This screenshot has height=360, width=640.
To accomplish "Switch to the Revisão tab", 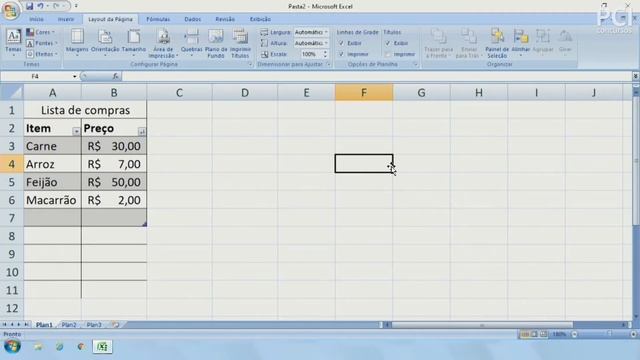I will point(225,19).
